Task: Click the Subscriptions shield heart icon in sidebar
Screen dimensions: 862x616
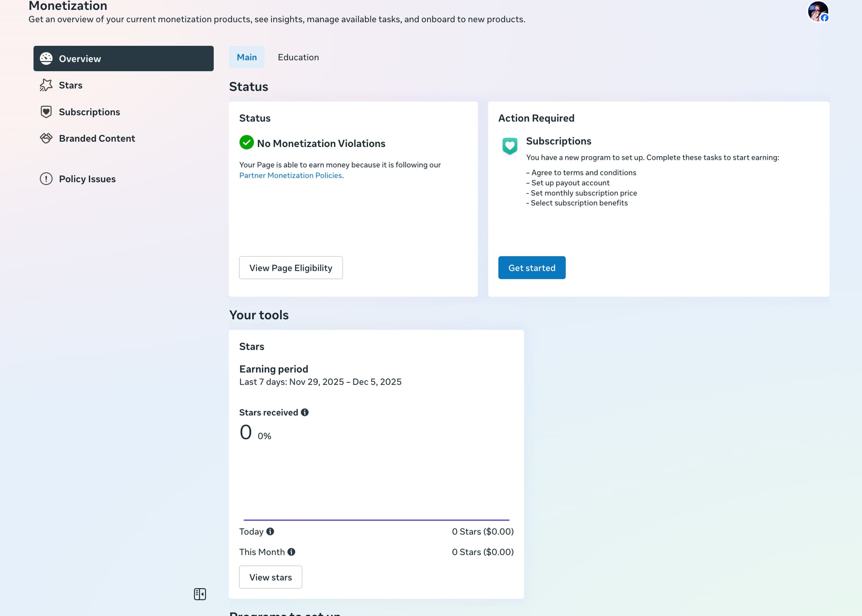Action: tap(46, 112)
